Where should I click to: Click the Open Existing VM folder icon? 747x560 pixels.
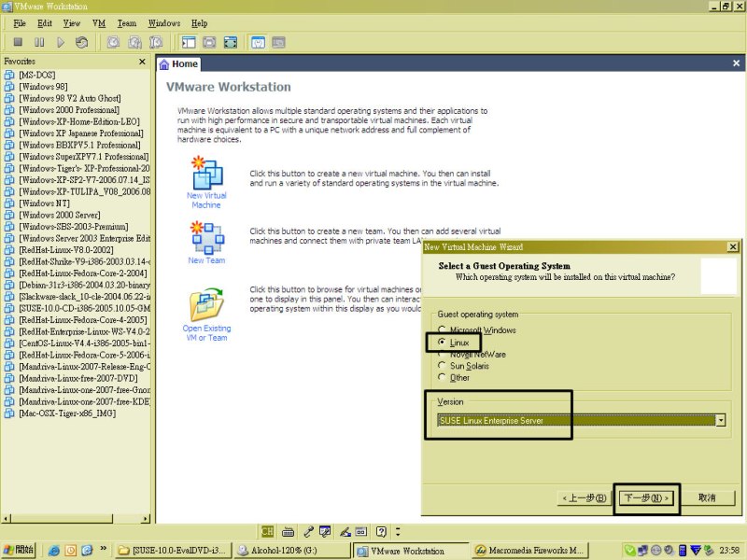pyautogui.click(x=206, y=305)
